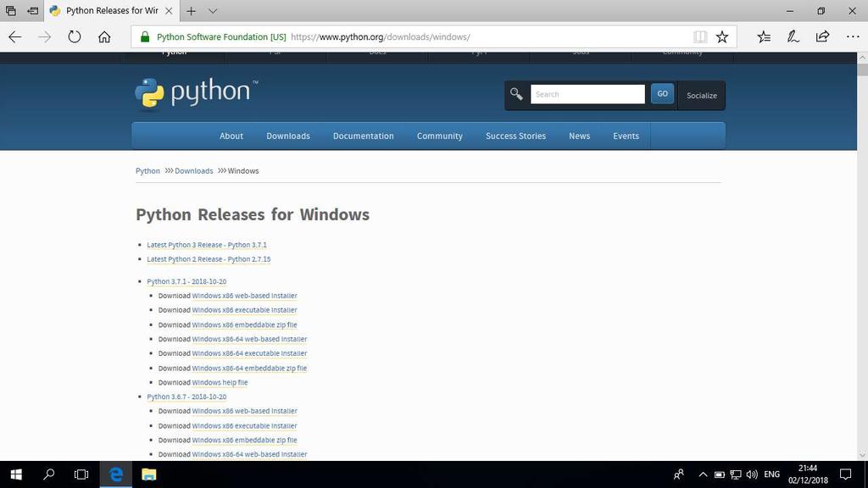Image resolution: width=868 pixels, height=488 pixels.
Task: Open the browser Settings and more menu
Action: click(x=853, y=37)
